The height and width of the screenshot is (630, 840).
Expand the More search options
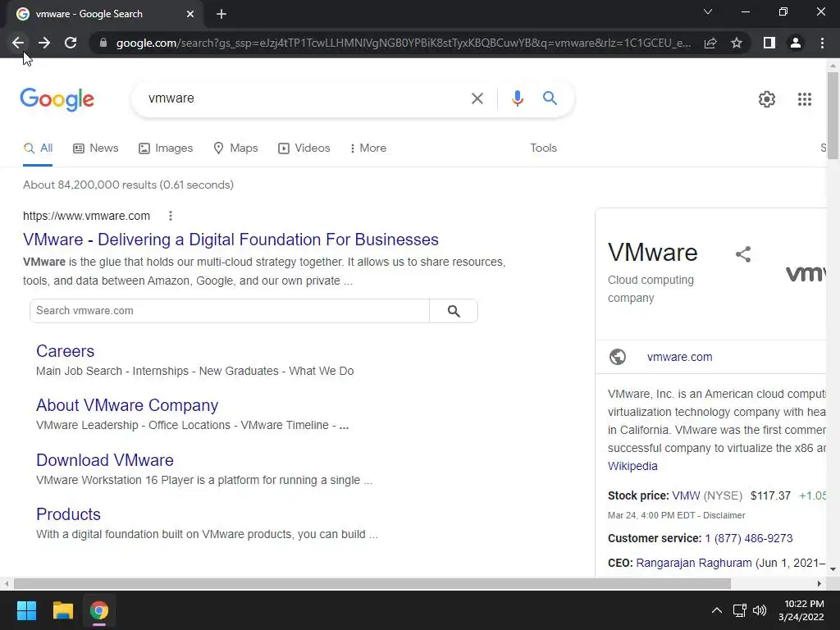click(x=368, y=148)
